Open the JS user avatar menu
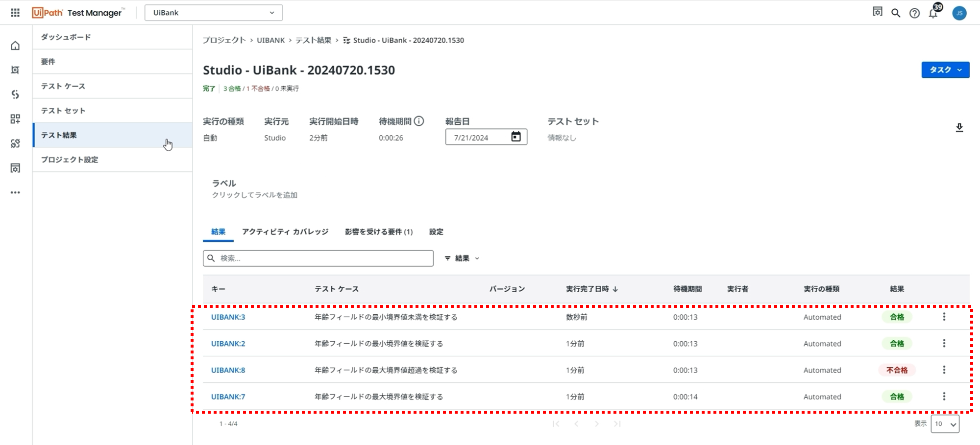 [959, 13]
